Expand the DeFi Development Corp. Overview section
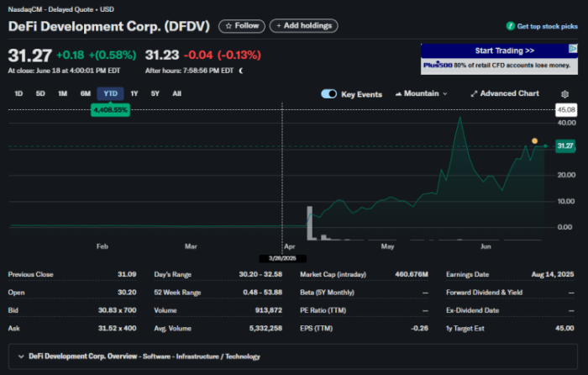The width and height of the screenshot is (588, 375). point(20,357)
